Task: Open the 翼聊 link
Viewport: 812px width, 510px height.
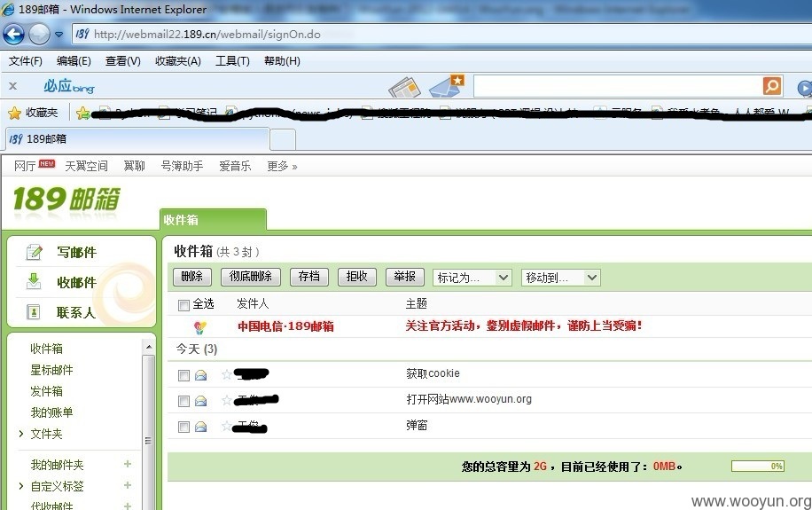Action: (134, 166)
